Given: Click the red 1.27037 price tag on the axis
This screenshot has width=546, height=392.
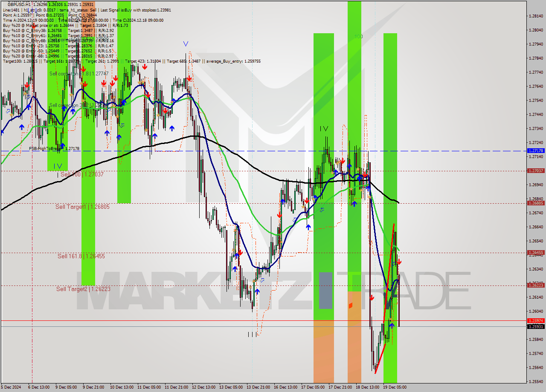Looking at the screenshot, I should (536, 171).
